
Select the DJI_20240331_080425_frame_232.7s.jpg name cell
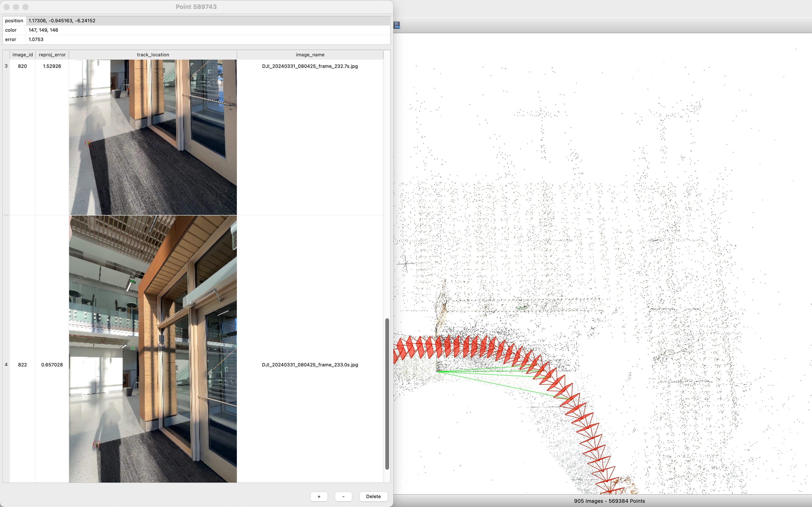point(310,66)
